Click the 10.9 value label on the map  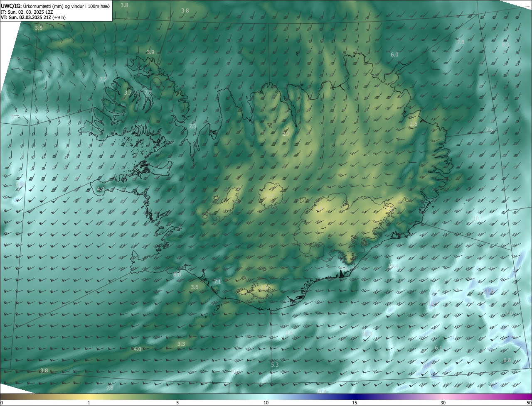[x=367, y=333]
